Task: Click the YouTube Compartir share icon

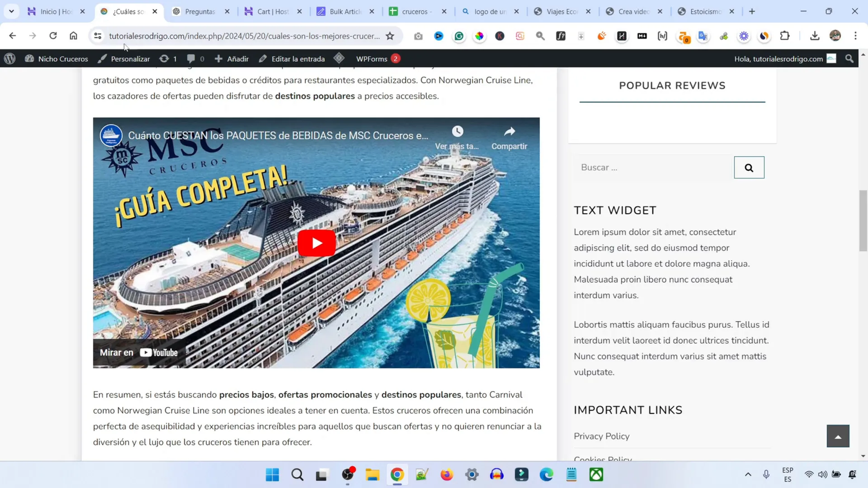Action: (509, 132)
